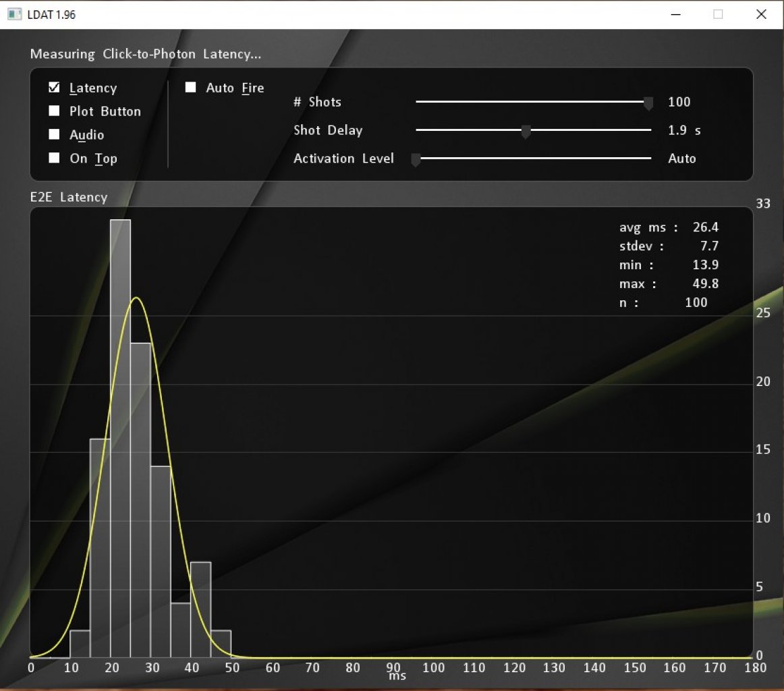Click the max value 49.8
Screen dimensions: 784x691
tap(706, 283)
